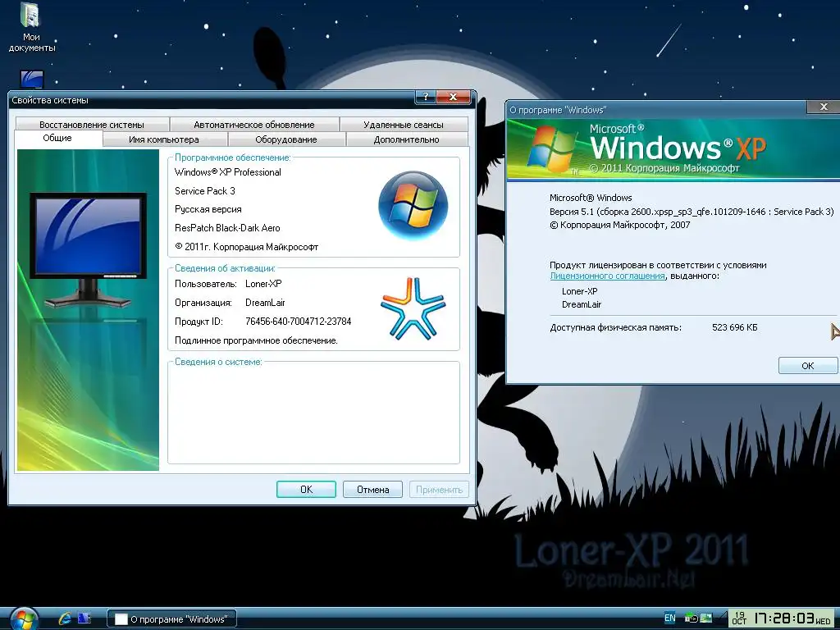
Task: Switch to the Восстановление системы tab
Action: click(x=92, y=125)
